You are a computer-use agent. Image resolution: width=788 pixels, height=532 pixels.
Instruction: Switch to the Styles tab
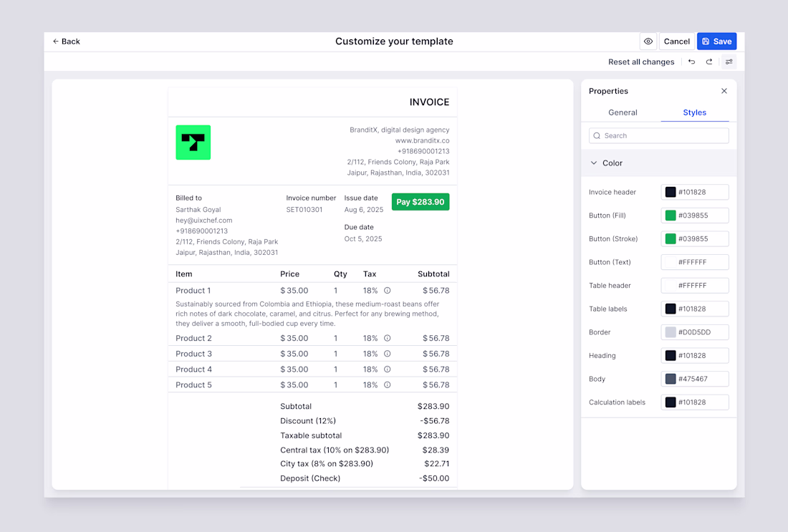pos(695,112)
